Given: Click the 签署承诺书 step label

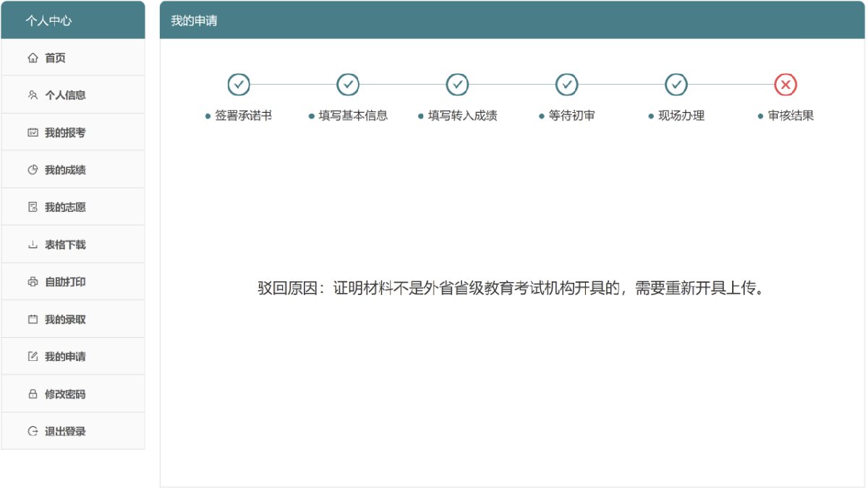Looking at the screenshot, I should click(x=243, y=116).
